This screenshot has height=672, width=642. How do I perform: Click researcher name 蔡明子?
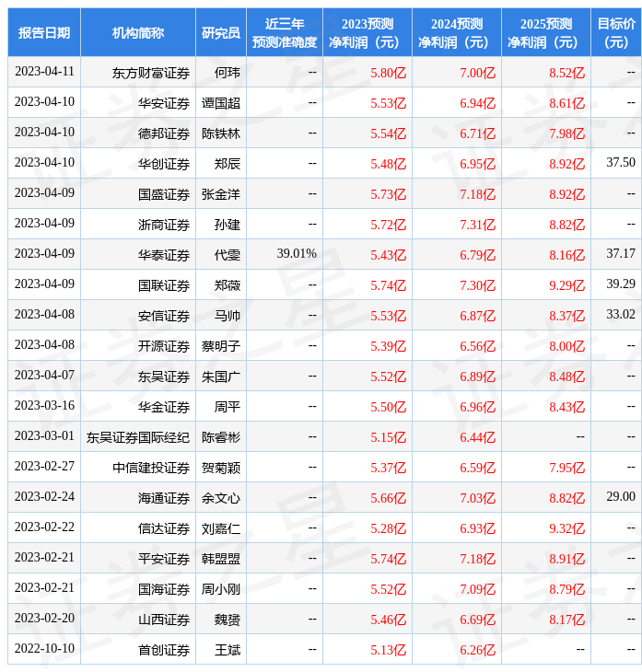(x=221, y=346)
